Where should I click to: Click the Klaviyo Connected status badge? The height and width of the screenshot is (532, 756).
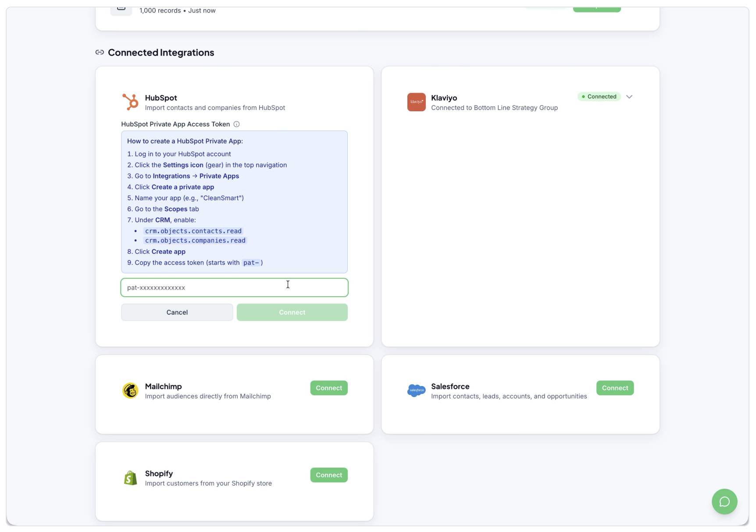coord(599,97)
